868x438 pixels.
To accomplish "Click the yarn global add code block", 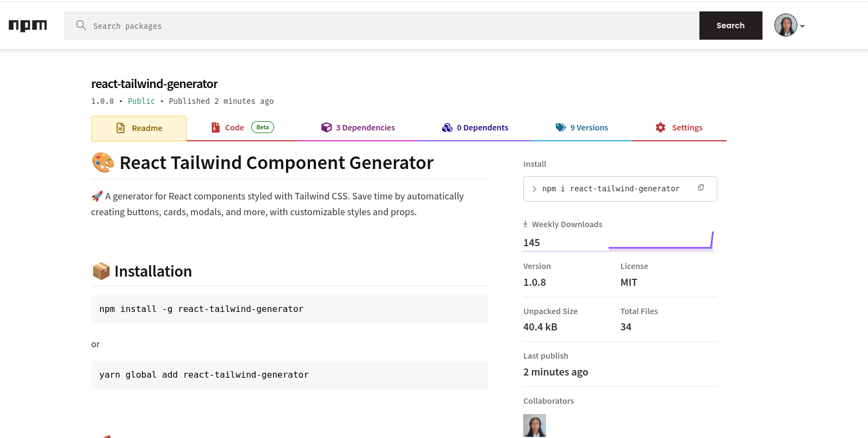I will point(290,375).
